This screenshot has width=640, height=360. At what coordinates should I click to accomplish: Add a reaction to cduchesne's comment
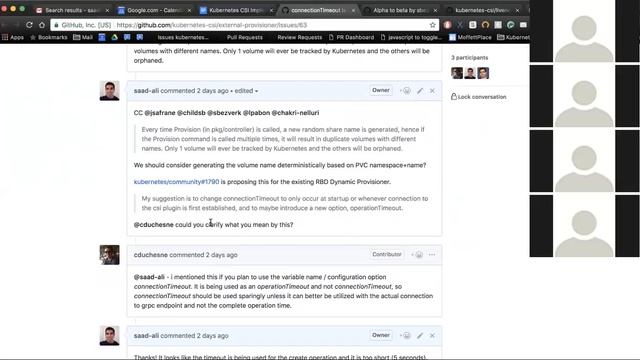coord(418,255)
